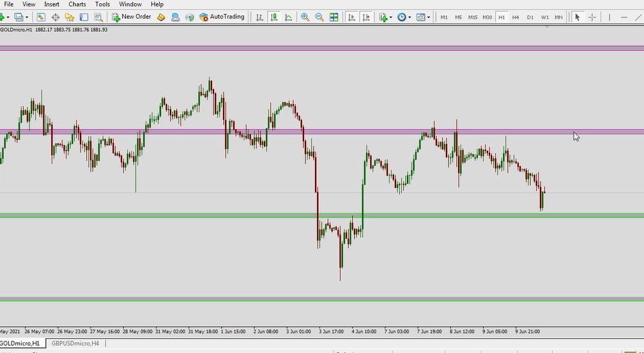Select the Crosshair tool
644x353 pixels.
click(592, 17)
